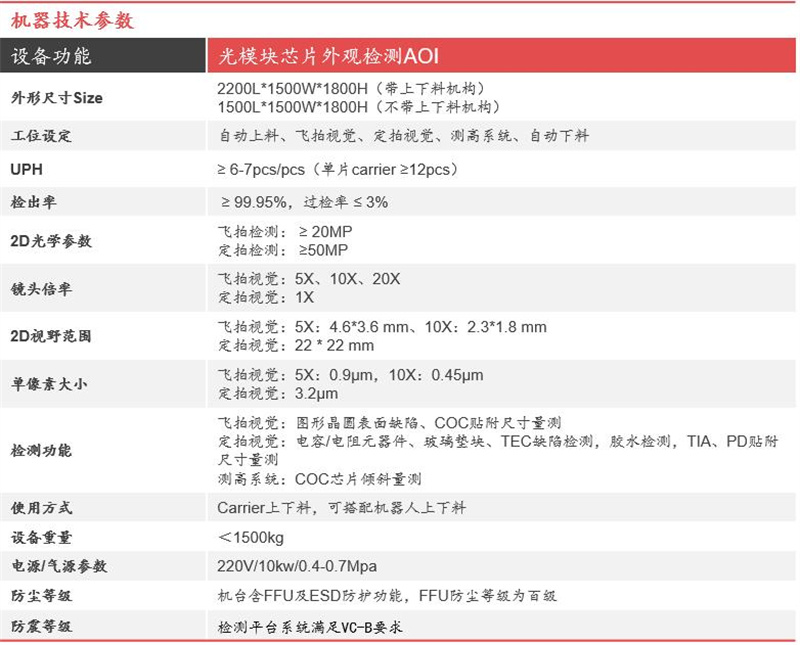This screenshot has height=645, width=800.
Task: Select the 工位设定 row label
Action: (41, 136)
